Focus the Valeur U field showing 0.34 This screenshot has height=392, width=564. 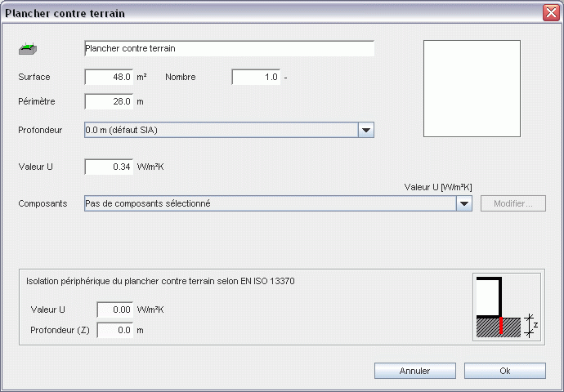(x=109, y=167)
